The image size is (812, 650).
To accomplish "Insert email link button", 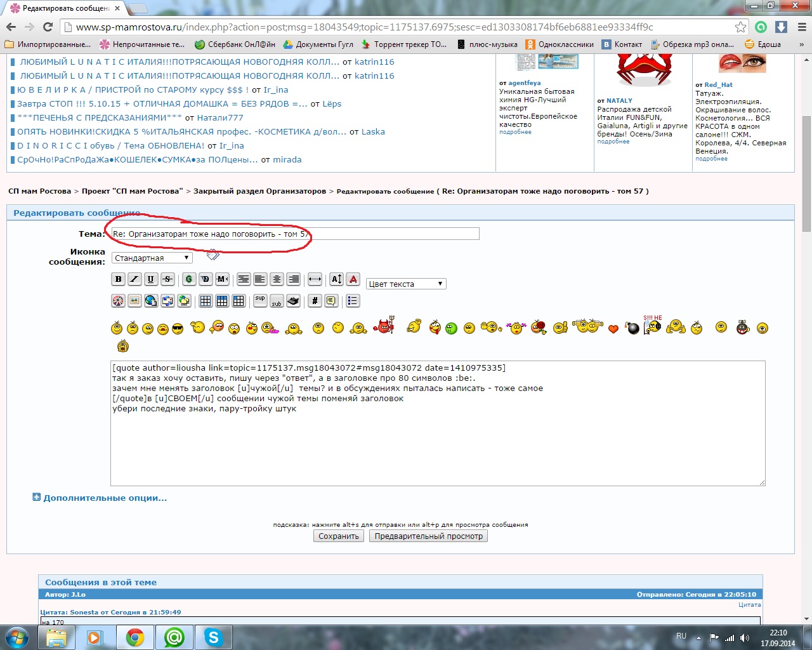I will click(x=167, y=301).
